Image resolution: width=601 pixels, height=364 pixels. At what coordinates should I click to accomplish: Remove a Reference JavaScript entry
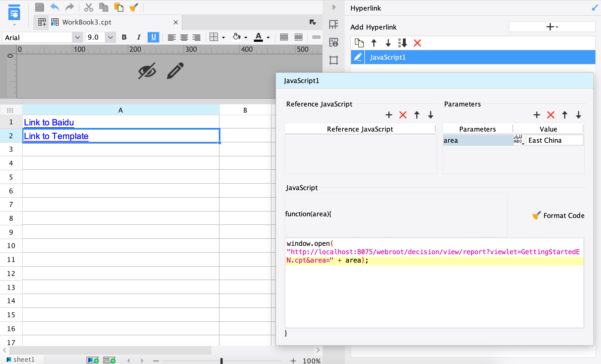pos(403,115)
